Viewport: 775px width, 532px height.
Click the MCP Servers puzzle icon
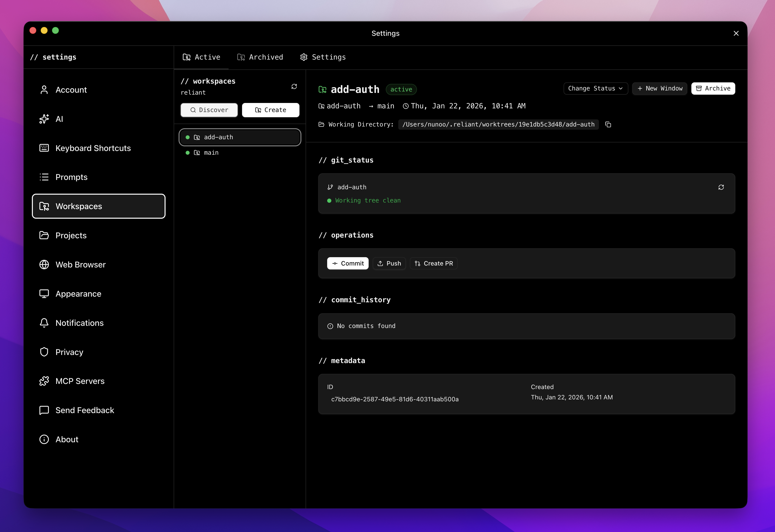pos(44,381)
